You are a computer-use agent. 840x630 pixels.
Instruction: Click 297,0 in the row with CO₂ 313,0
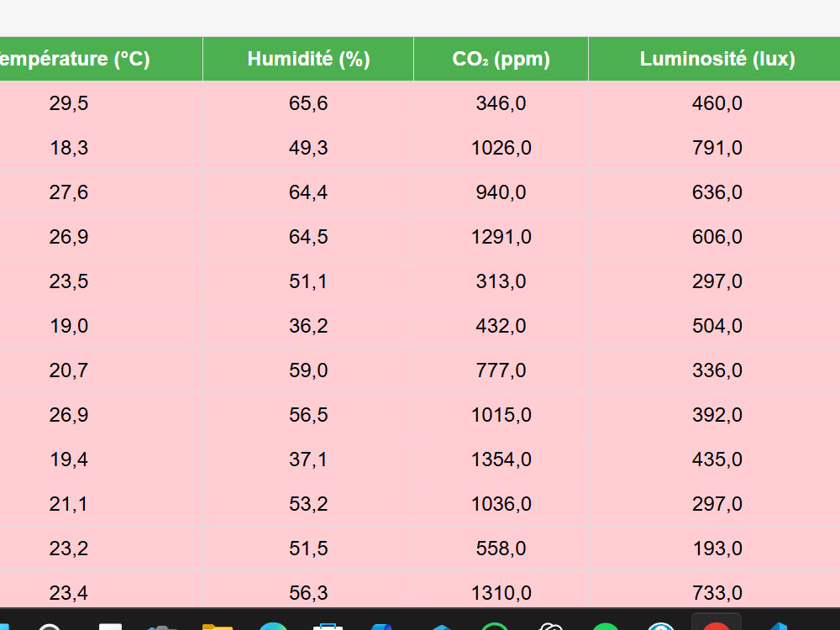[717, 281]
